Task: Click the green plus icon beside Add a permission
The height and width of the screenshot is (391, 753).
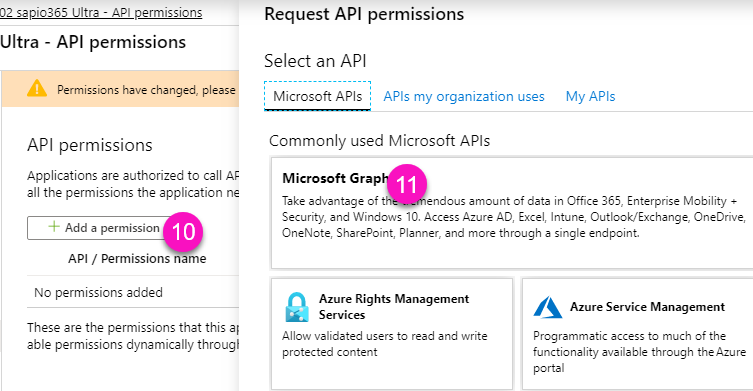Action: (x=54, y=227)
